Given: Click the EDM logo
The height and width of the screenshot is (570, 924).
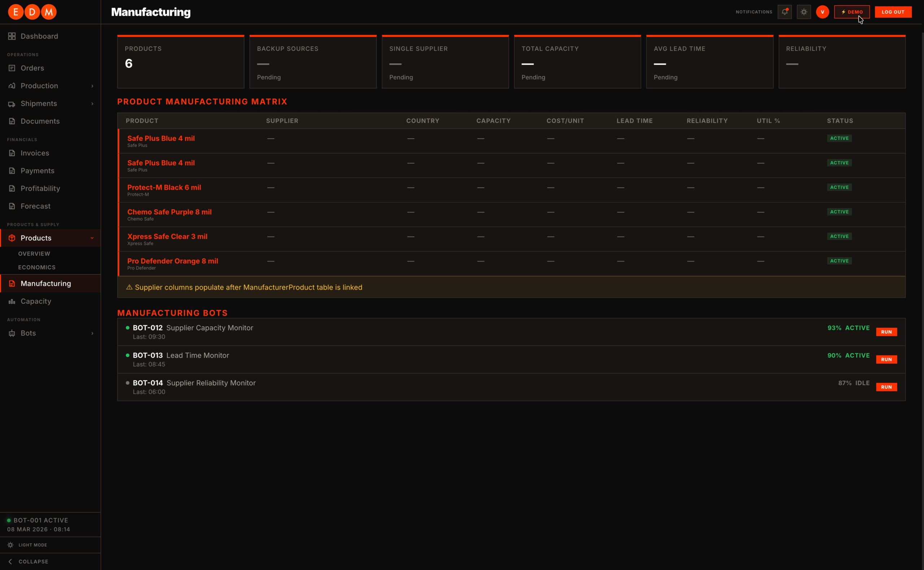Looking at the screenshot, I should 32,12.
